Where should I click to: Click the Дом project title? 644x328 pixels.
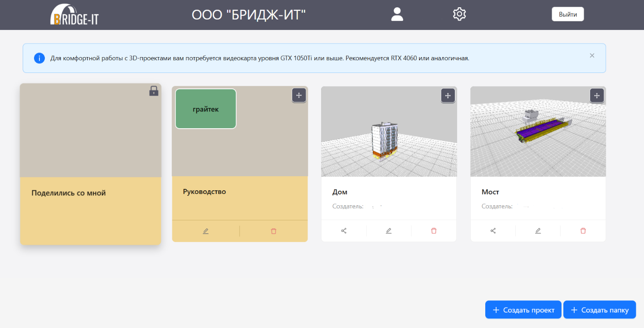[340, 192]
